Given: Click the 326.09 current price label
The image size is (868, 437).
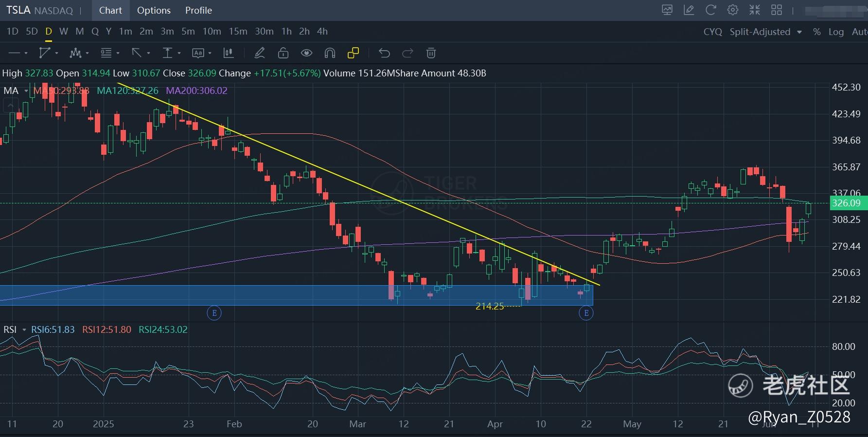Looking at the screenshot, I should click(x=848, y=203).
